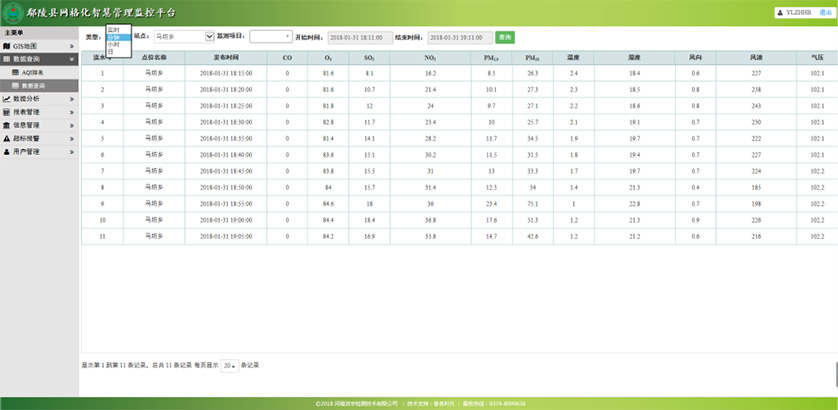This screenshot has width=838, height=410.
Task: Open the 站点 dropdown showing 马坊乡
Action: click(184, 36)
